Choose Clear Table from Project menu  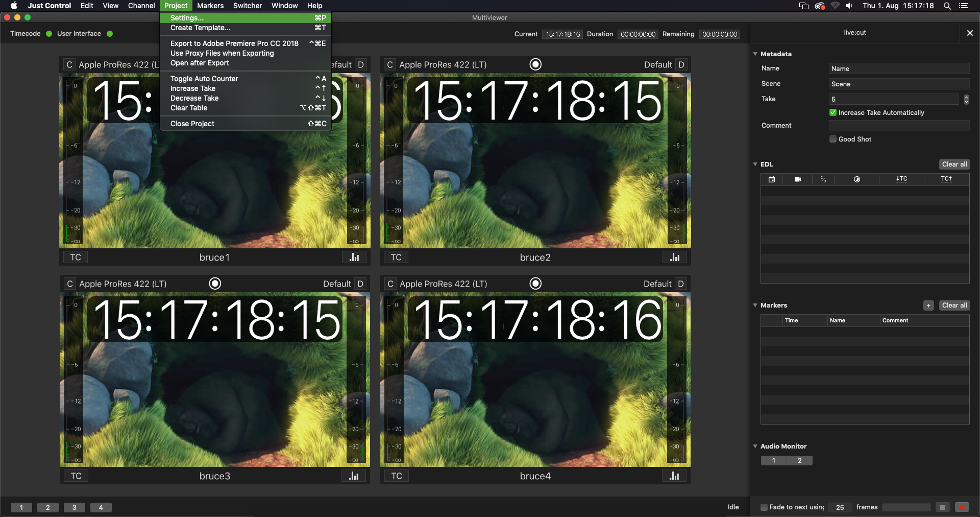[246, 108]
